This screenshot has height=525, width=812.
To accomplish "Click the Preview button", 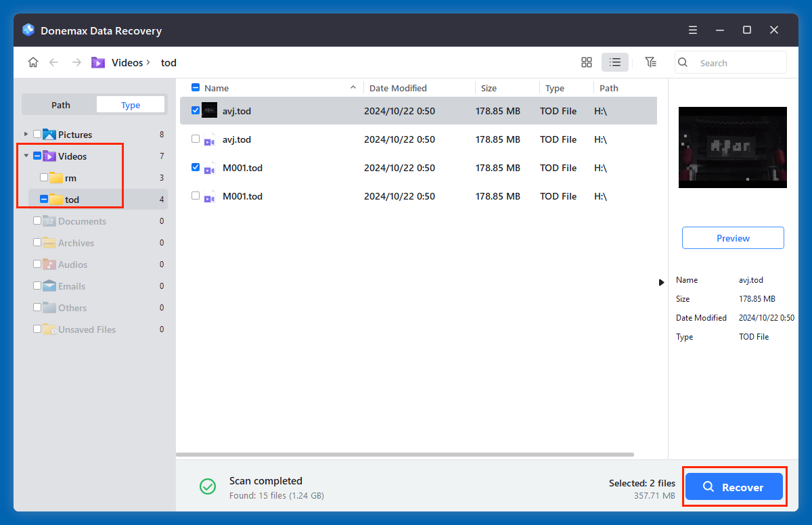I will point(733,237).
